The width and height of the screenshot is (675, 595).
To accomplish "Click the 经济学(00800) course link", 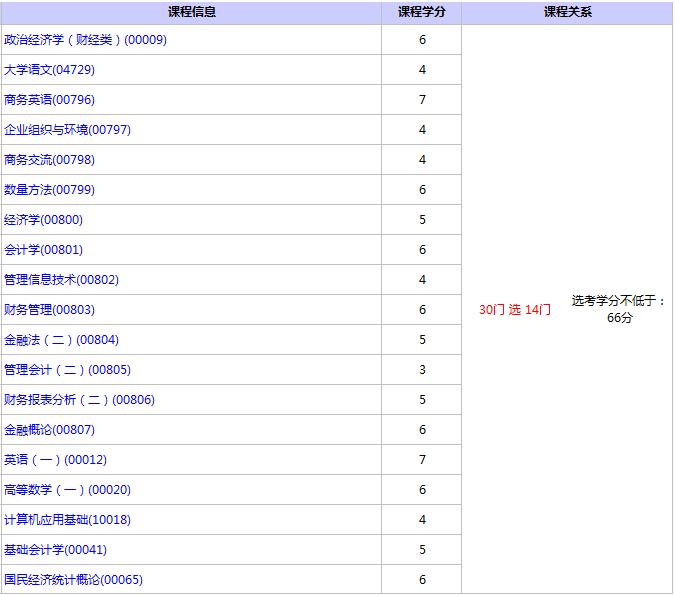I will click(x=44, y=220).
